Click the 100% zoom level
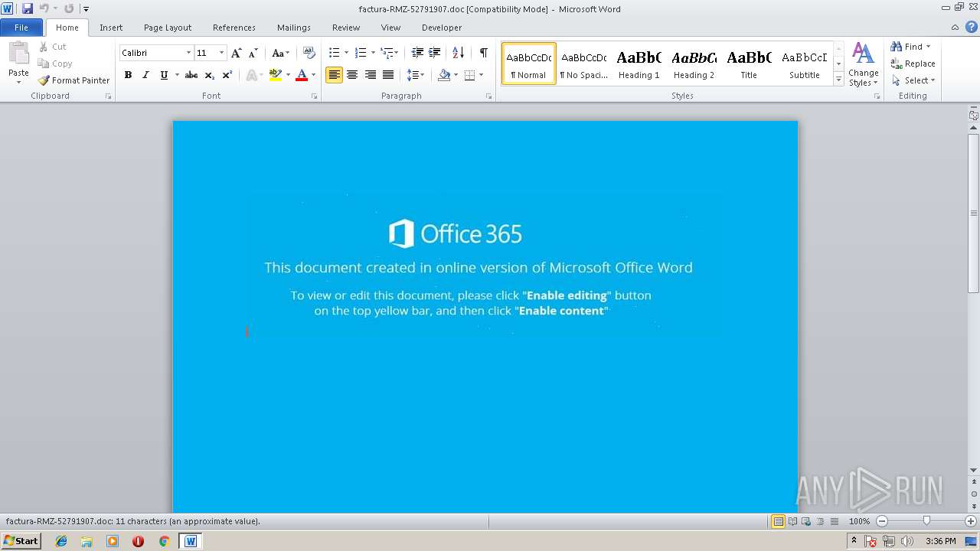This screenshot has width=980, height=551. (x=859, y=521)
